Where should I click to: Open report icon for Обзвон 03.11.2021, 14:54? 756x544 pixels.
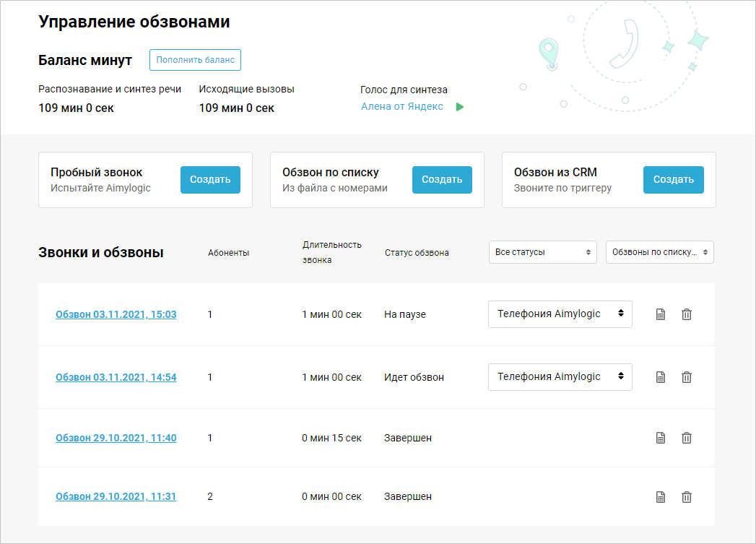pyautogui.click(x=660, y=377)
